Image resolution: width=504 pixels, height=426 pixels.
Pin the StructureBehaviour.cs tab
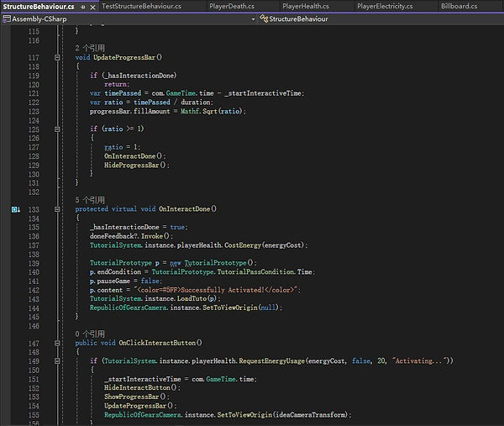coord(83,7)
